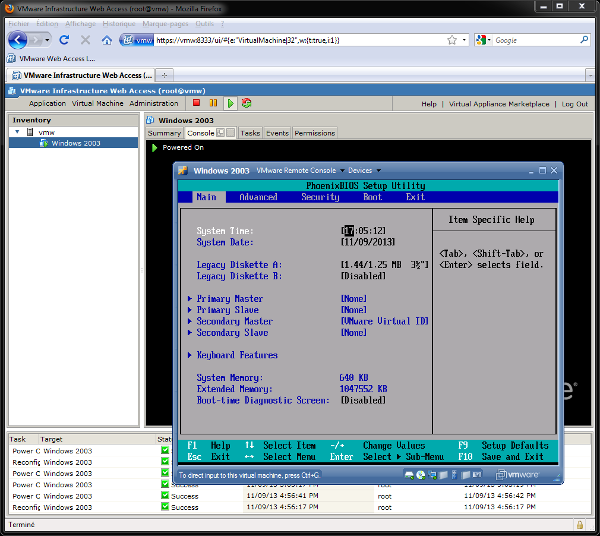
Task: Click the rightmost device status icon in Remote Console
Action: [477, 475]
